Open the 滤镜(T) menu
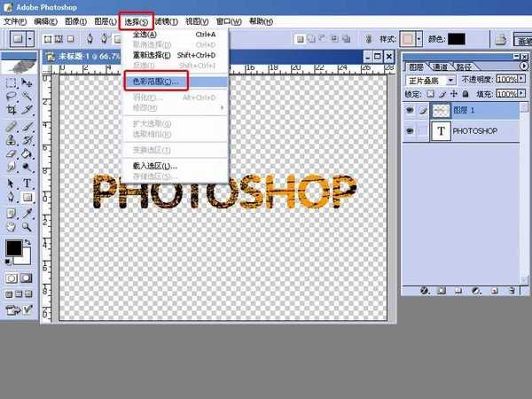 [167, 21]
